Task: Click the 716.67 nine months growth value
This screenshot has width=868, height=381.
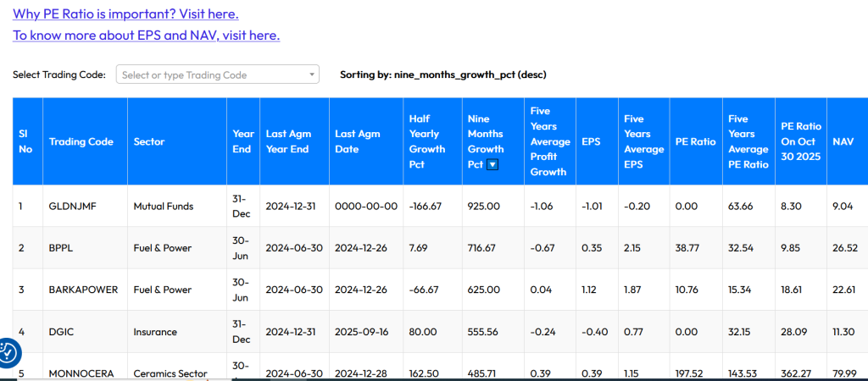Action: pos(481,248)
